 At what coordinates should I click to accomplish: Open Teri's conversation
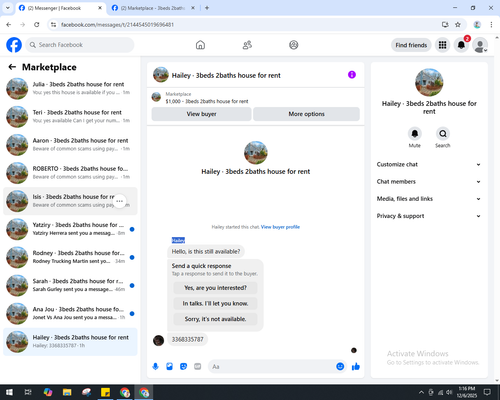click(x=70, y=117)
